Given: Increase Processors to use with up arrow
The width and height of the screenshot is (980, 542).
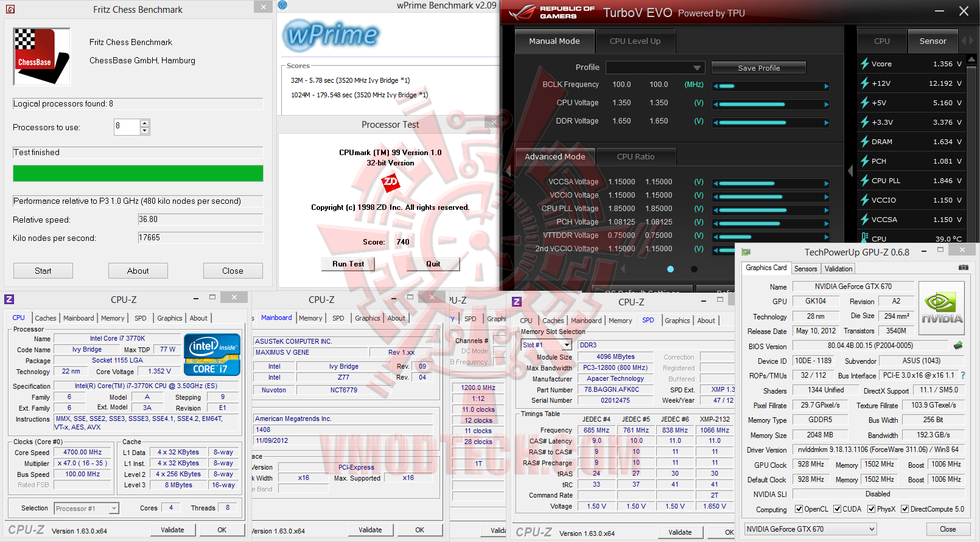Looking at the screenshot, I should [x=144, y=123].
